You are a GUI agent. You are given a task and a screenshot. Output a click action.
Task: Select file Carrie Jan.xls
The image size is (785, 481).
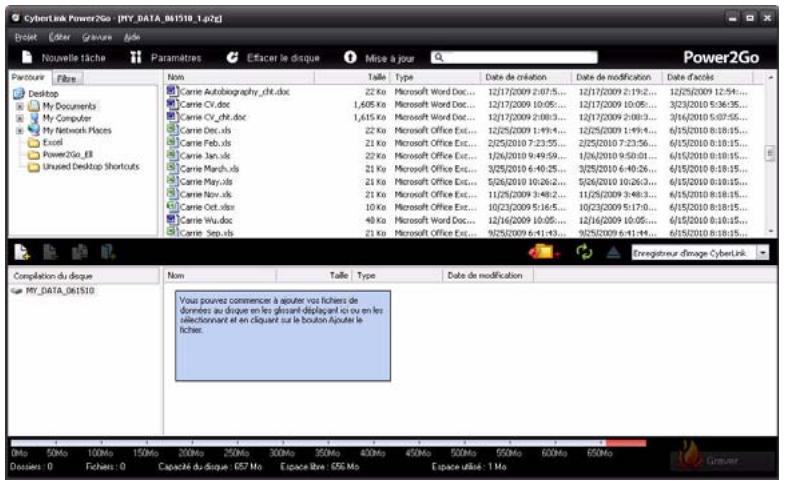click(x=205, y=156)
